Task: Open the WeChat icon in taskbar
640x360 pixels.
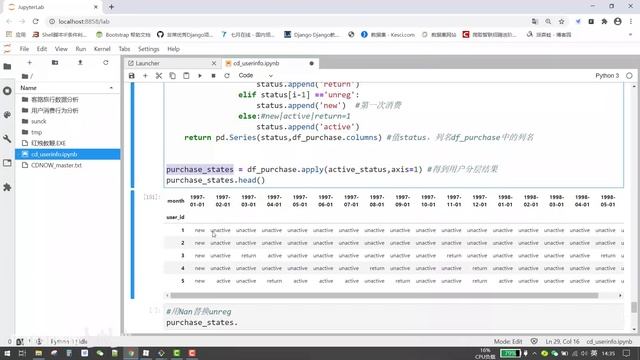Action: (x=100, y=353)
